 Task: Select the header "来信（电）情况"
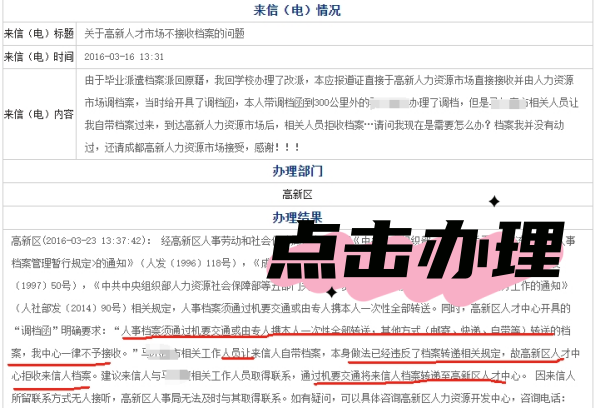pyautogui.click(x=297, y=10)
